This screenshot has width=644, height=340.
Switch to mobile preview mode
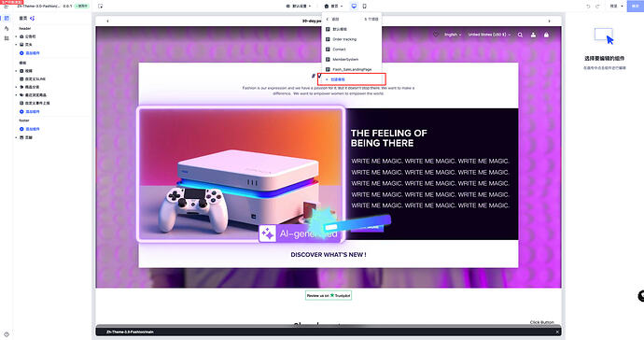coord(364,7)
